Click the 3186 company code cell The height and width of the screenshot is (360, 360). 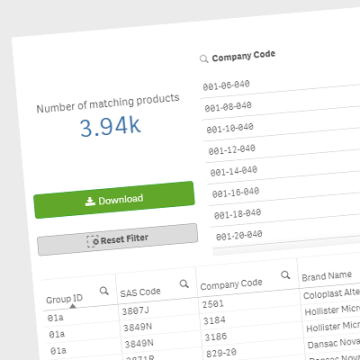click(216, 337)
